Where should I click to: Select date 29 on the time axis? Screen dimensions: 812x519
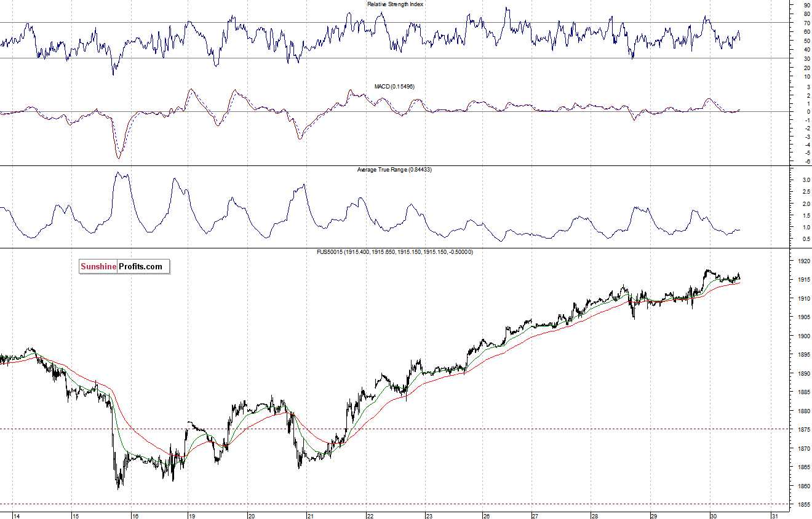pyautogui.click(x=655, y=515)
